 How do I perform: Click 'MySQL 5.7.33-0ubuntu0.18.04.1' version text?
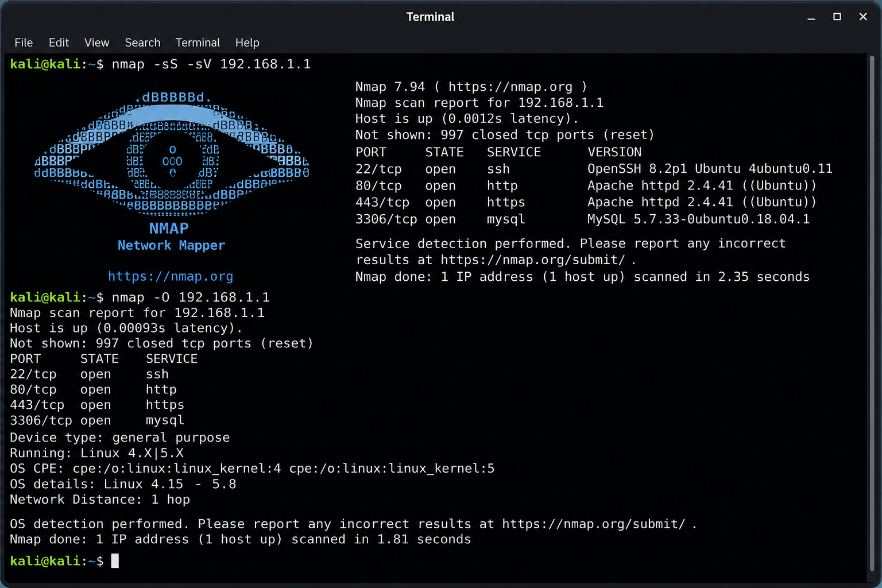[698, 219]
